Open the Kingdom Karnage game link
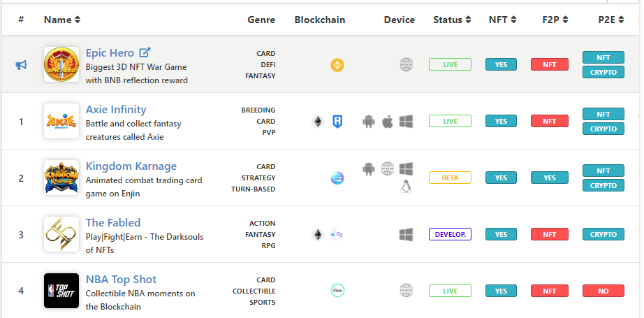 pos(131,166)
